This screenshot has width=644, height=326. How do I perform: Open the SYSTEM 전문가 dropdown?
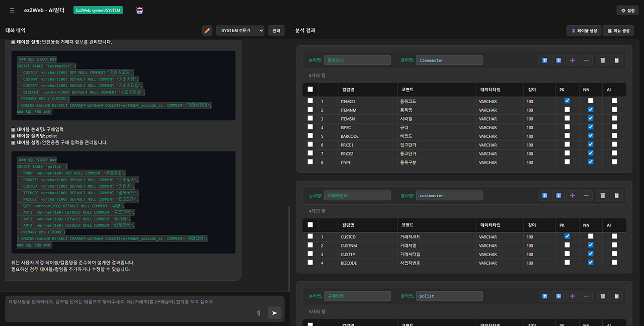pyautogui.click(x=240, y=31)
